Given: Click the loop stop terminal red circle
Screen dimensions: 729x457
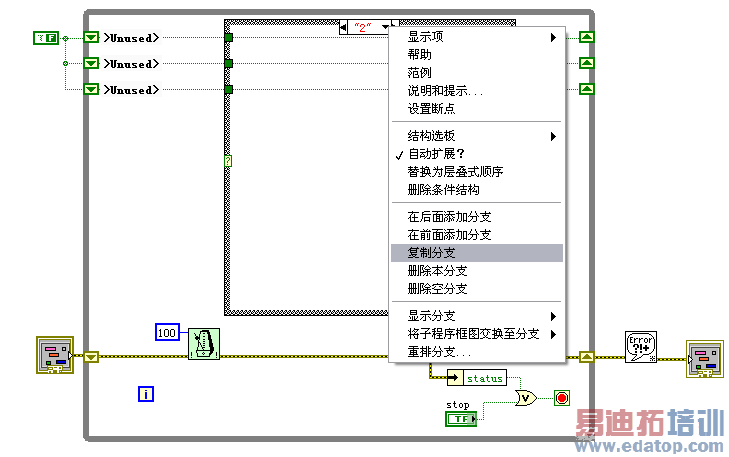Looking at the screenshot, I should click(x=562, y=398).
